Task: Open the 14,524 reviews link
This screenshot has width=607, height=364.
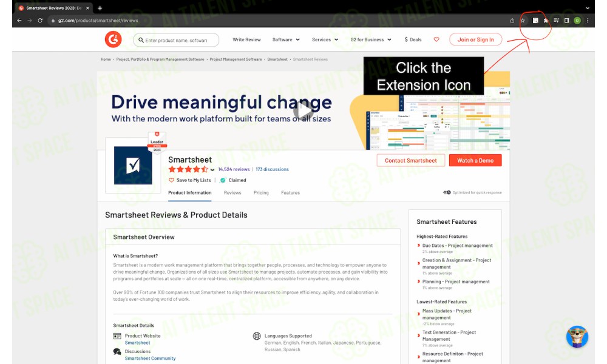Action: click(x=234, y=169)
